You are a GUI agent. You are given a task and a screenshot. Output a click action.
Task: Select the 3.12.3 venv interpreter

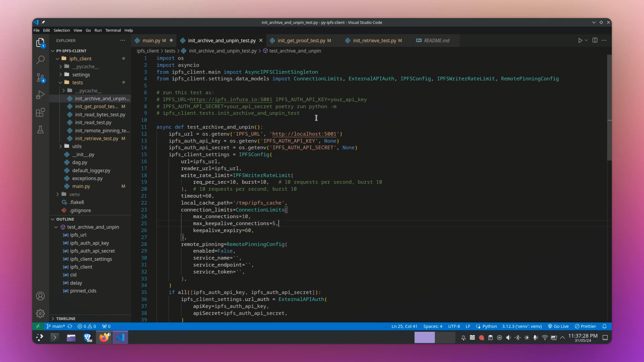click(x=522, y=326)
